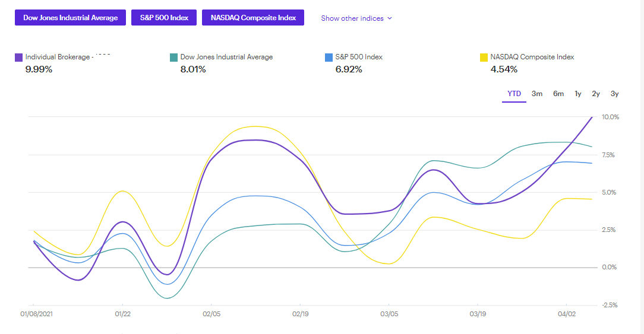The width and height of the screenshot is (644, 334).
Task: Click the teal Dow Jones line's lowest dip
Action: click(167, 298)
